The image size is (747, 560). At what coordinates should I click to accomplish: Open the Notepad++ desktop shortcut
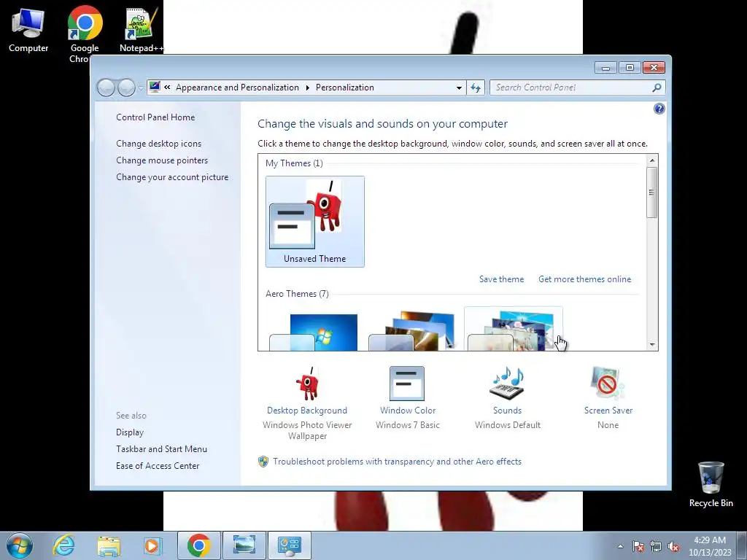tap(141, 31)
